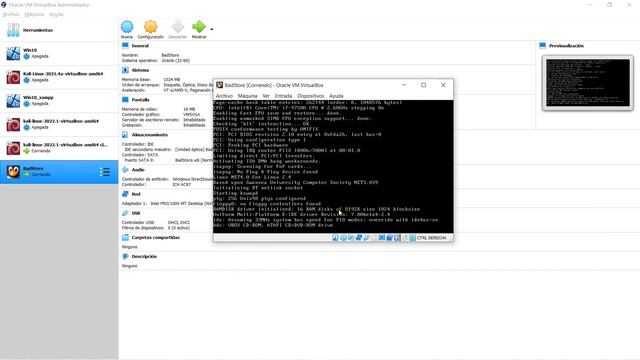Click the Almacenamiento section heading link
640x360 pixels.
coord(149,135)
